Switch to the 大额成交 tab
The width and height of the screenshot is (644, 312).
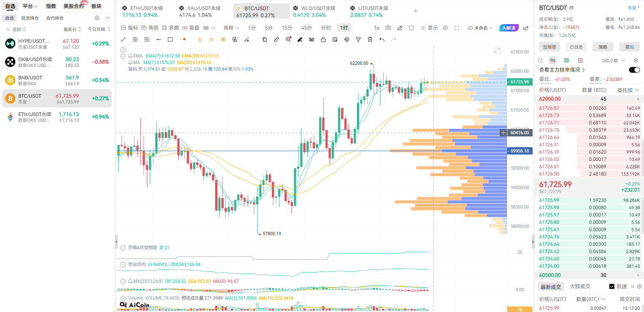point(580,286)
